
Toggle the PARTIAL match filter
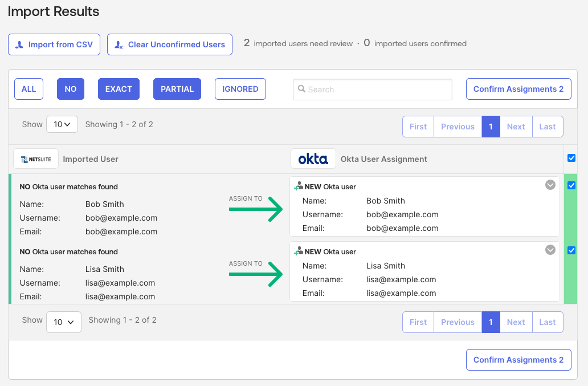[177, 89]
